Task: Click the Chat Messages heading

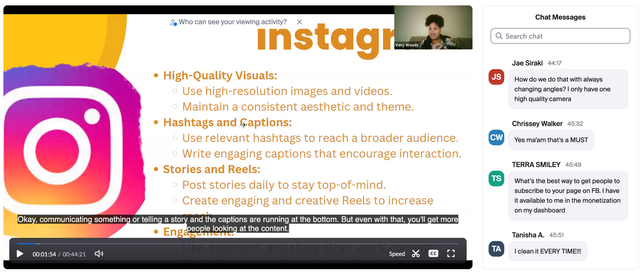Action: (x=560, y=17)
